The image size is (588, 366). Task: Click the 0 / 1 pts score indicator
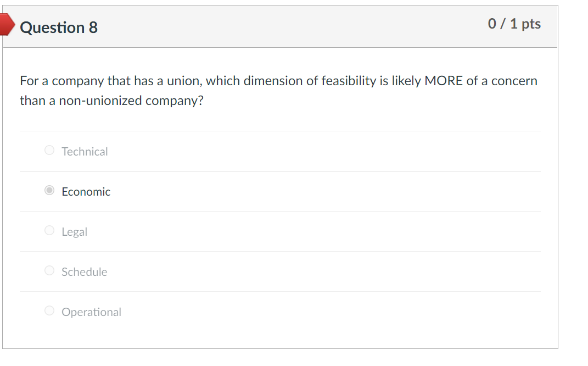tap(514, 24)
